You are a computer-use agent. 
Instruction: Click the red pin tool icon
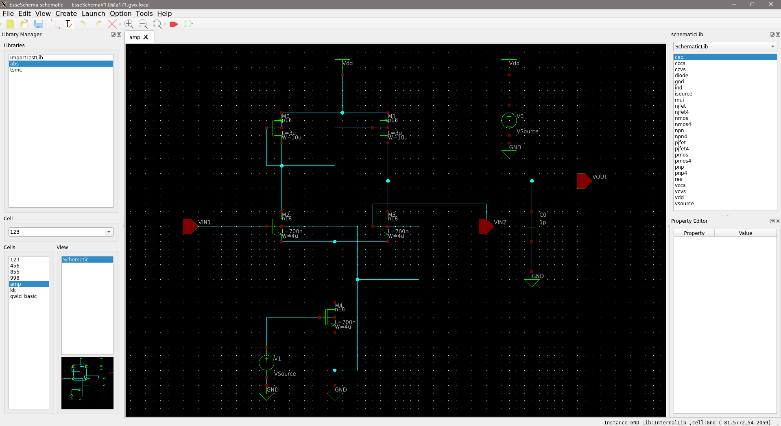click(x=173, y=23)
